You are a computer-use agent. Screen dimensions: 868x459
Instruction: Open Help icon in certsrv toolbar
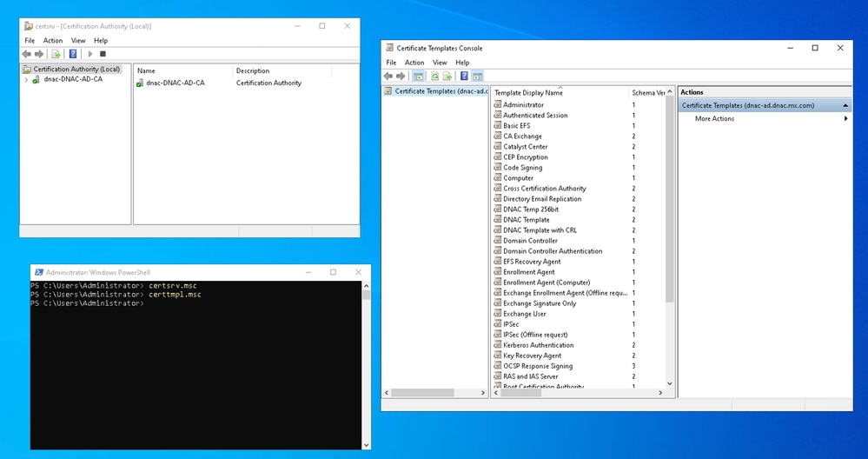click(73, 54)
